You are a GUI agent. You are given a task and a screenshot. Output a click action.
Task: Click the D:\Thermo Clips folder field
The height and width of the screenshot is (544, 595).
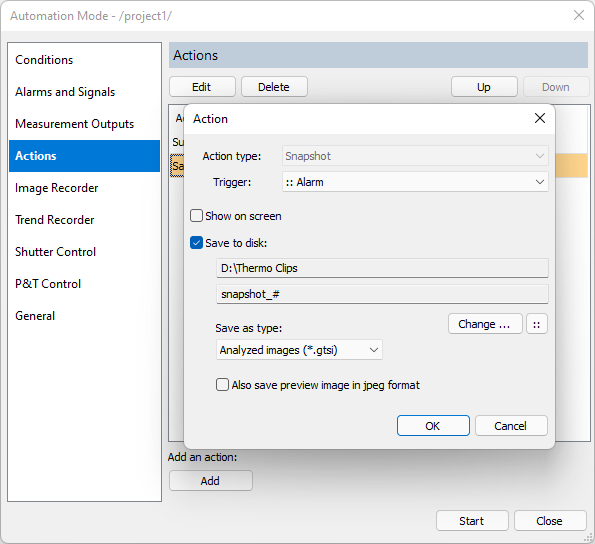click(x=382, y=268)
